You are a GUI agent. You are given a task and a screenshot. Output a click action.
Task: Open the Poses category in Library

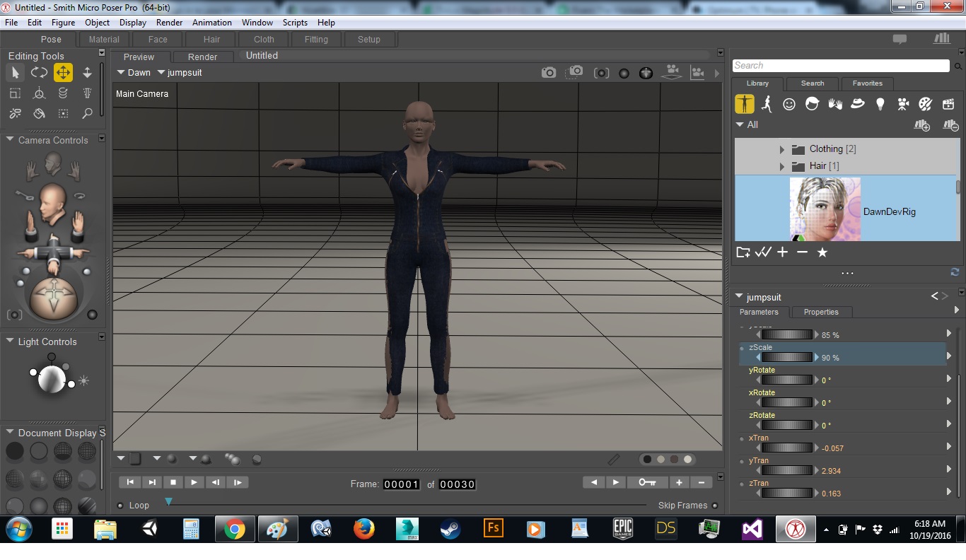767,104
